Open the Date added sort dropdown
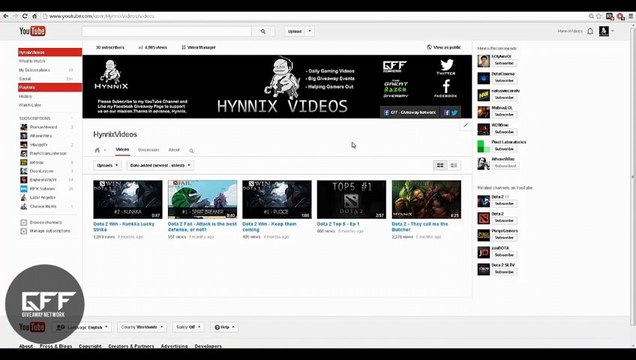This screenshot has width=636, height=360. click(x=160, y=165)
